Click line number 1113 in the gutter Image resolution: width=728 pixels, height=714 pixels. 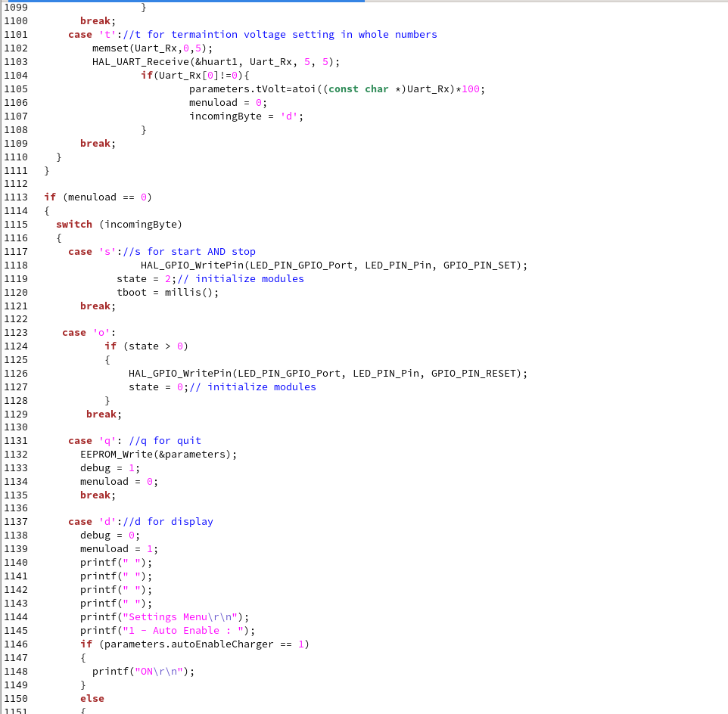click(16, 197)
